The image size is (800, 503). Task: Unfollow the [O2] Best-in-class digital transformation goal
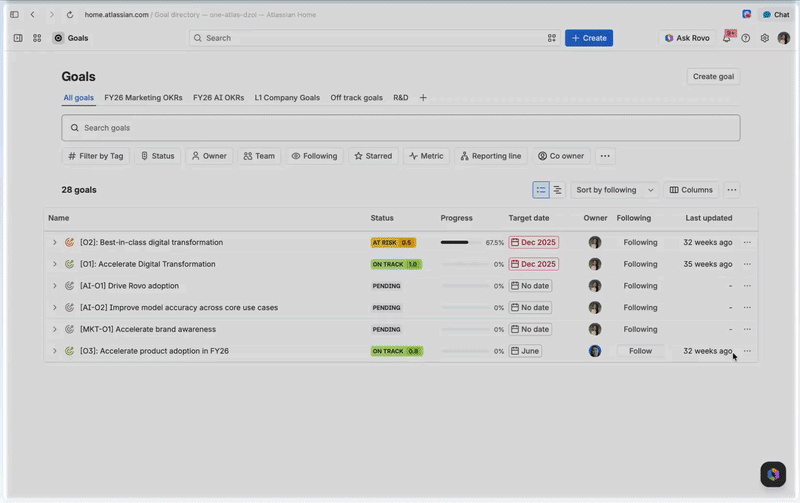click(x=640, y=242)
